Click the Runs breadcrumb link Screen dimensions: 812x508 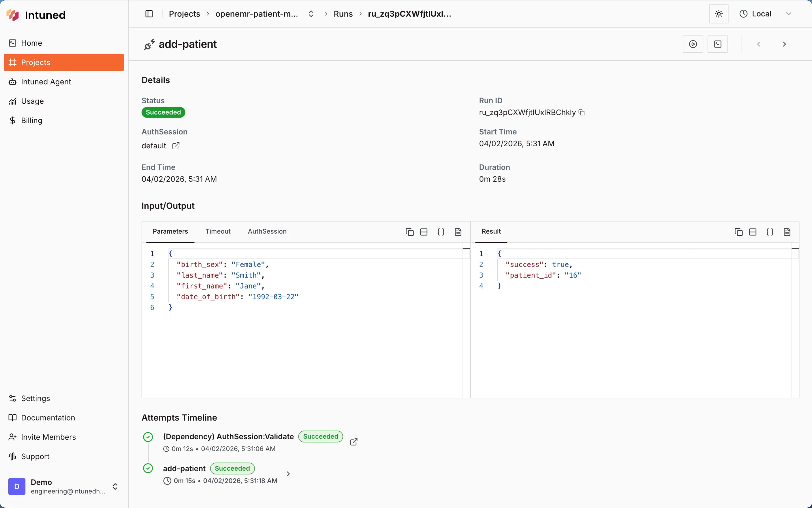(343, 14)
